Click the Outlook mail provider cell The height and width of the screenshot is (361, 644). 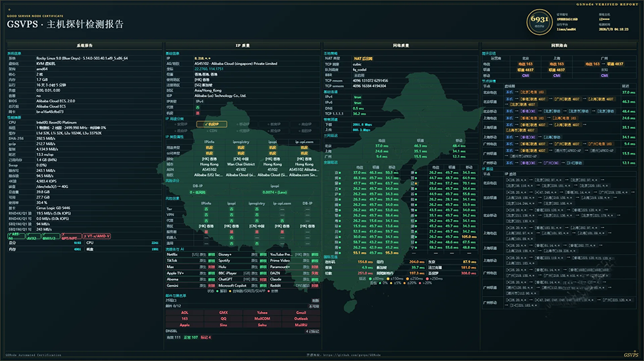point(301,318)
